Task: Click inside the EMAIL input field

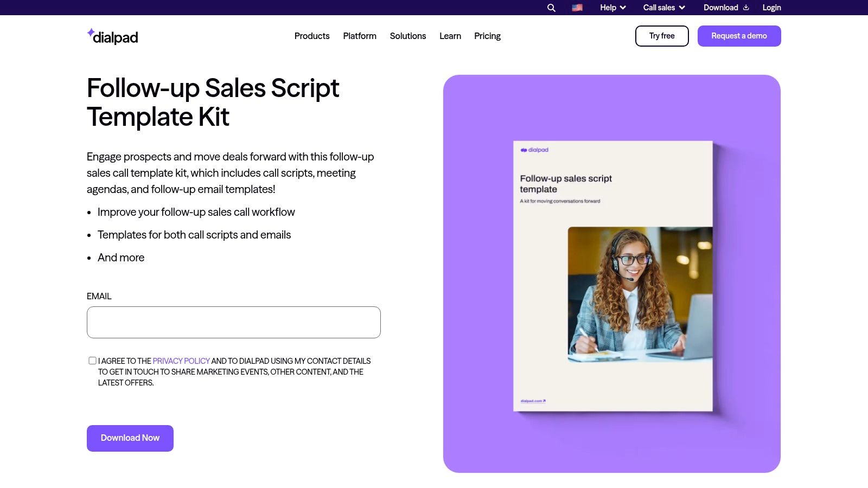Action: (233, 322)
